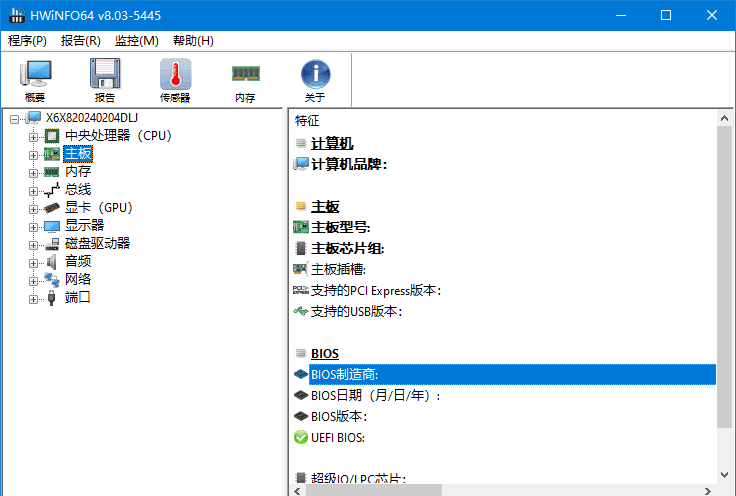Expand the 中央处理器 (CPU) node

tap(33, 137)
